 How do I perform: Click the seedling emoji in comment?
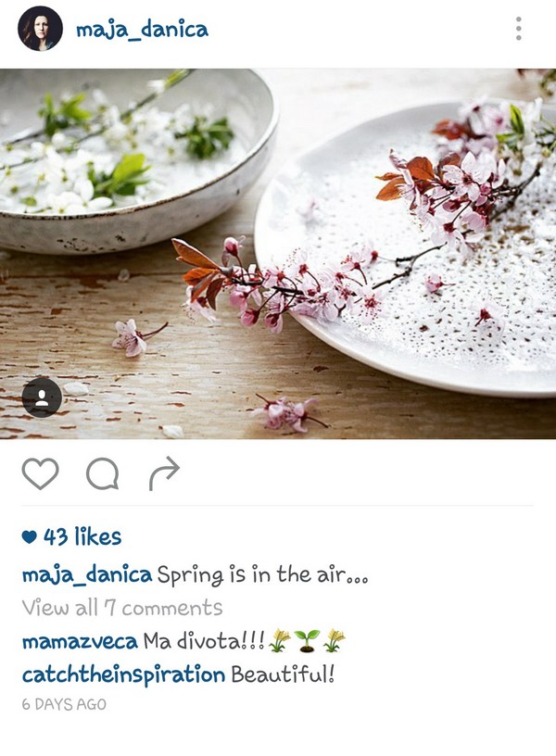pos(307,641)
